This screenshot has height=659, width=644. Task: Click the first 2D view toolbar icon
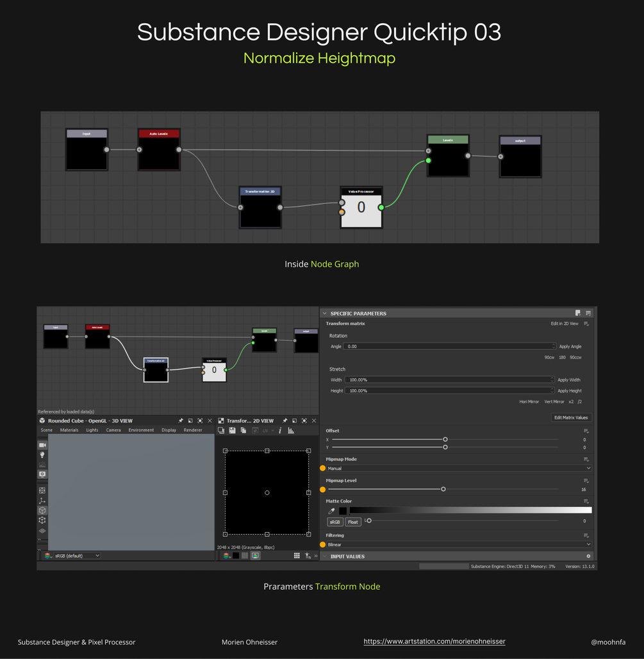pyautogui.click(x=221, y=430)
